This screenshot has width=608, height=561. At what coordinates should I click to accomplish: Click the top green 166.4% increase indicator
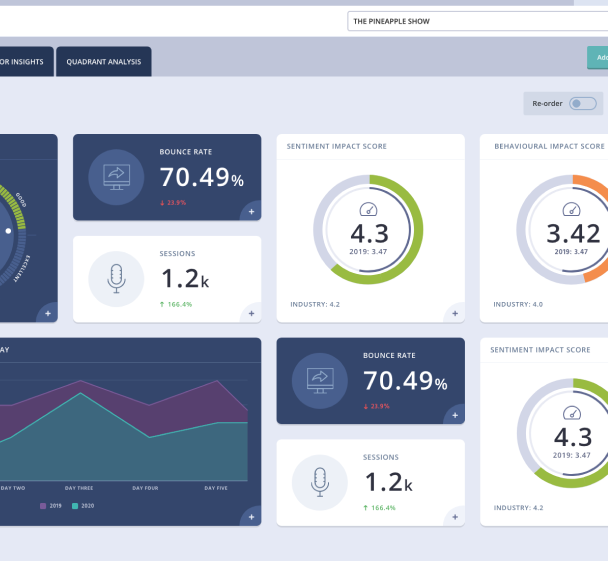pos(176,304)
